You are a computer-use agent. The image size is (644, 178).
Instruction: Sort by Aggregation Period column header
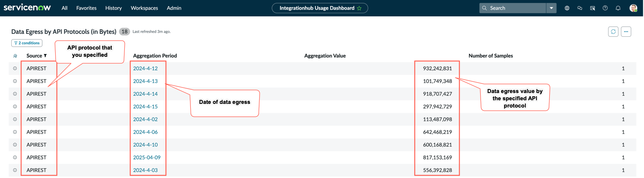point(155,56)
